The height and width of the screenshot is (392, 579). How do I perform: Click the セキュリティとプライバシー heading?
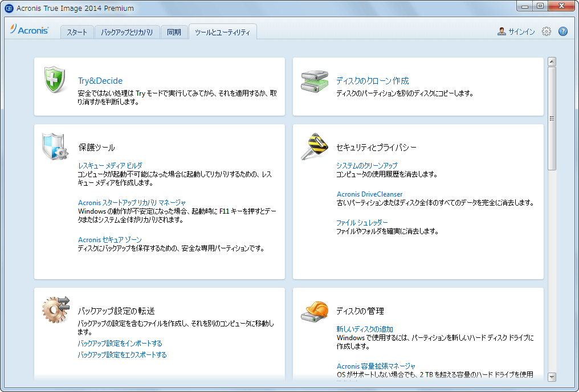coord(376,147)
